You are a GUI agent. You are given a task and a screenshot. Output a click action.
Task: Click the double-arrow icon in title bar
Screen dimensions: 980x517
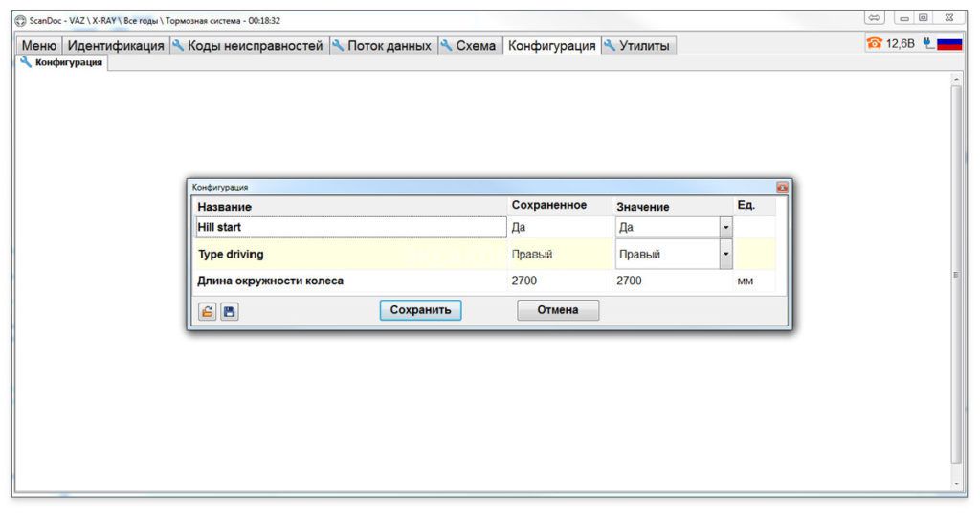[875, 18]
